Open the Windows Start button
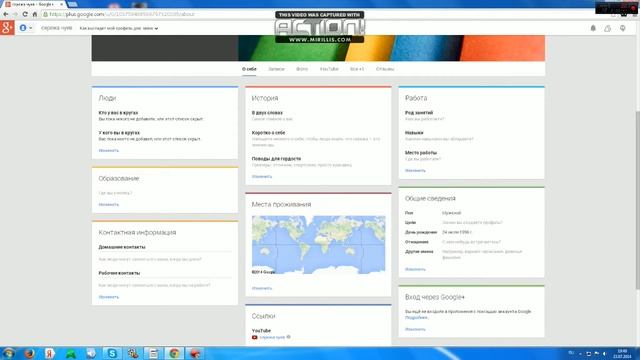 click(8, 353)
